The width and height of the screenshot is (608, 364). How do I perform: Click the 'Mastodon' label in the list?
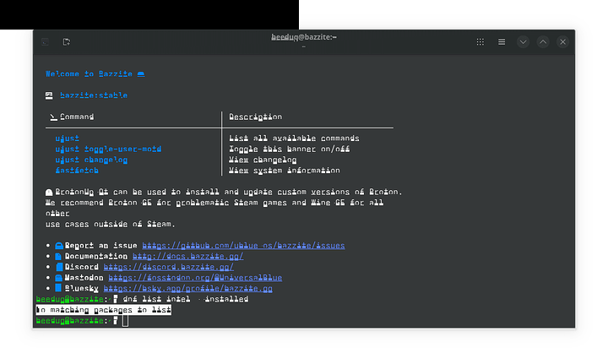pyautogui.click(x=84, y=278)
